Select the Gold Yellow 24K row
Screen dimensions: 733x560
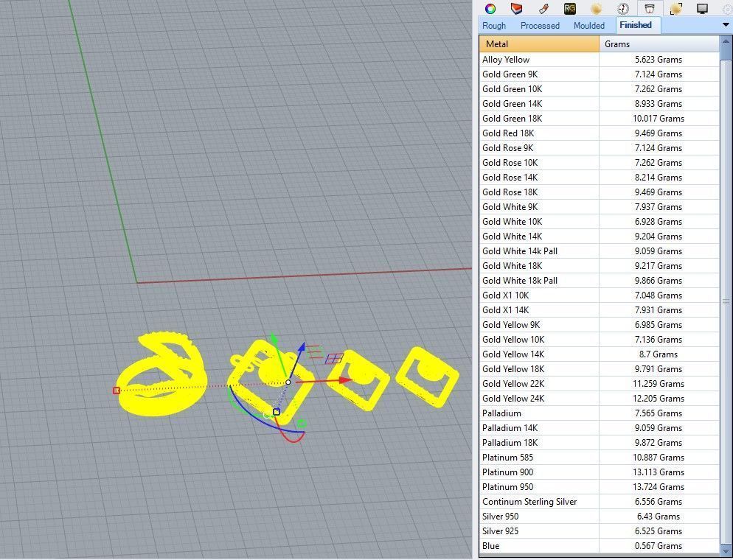[x=599, y=399]
